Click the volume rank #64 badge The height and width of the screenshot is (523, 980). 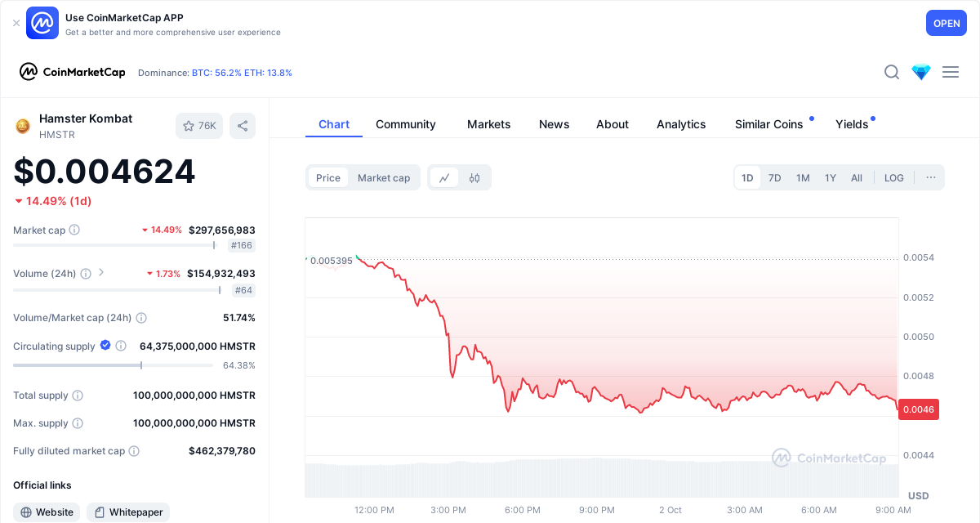[x=244, y=290]
